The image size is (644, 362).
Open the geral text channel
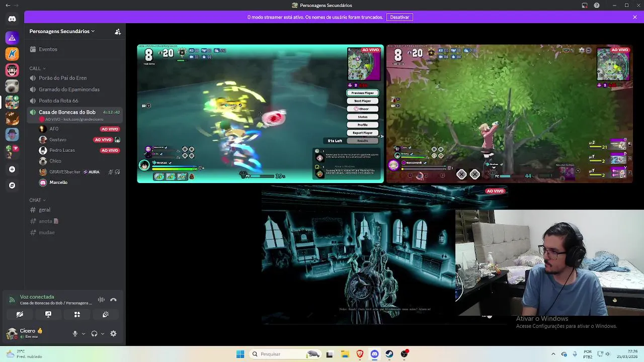tap(75, 210)
